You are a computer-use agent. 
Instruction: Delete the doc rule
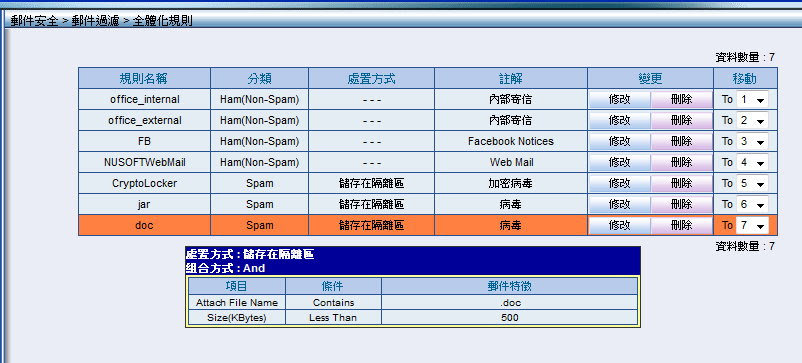click(681, 225)
